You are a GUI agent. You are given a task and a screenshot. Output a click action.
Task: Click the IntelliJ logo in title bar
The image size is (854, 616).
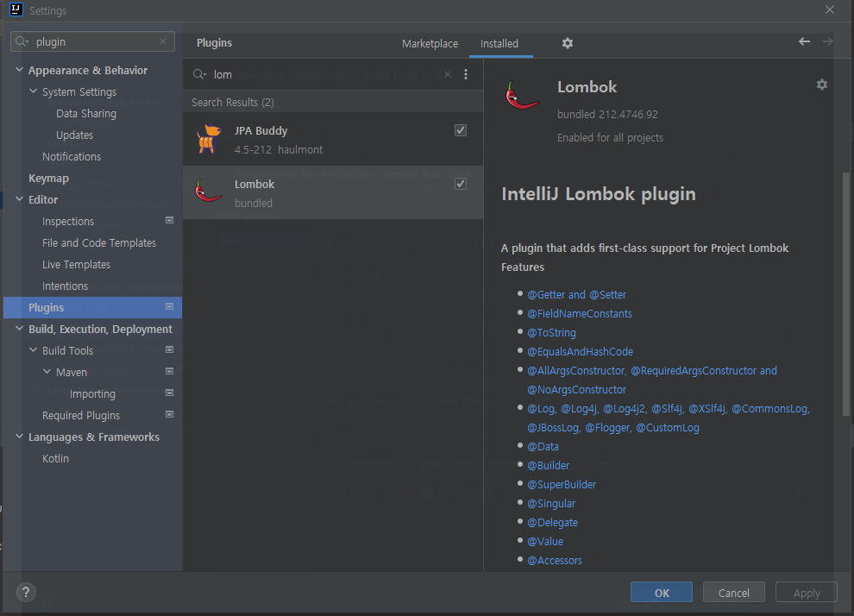coord(16,9)
